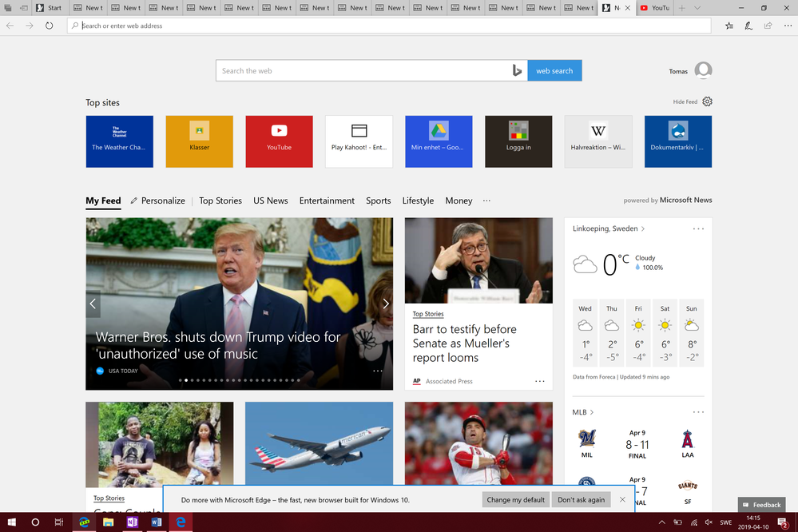Open the Windows Start menu

pyautogui.click(x=11, y=522)
